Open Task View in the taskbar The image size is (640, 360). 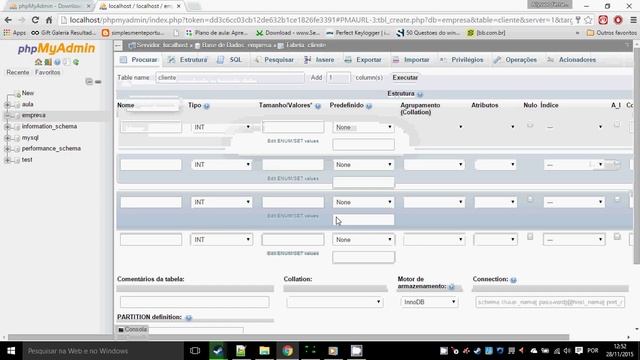[195, 351]
